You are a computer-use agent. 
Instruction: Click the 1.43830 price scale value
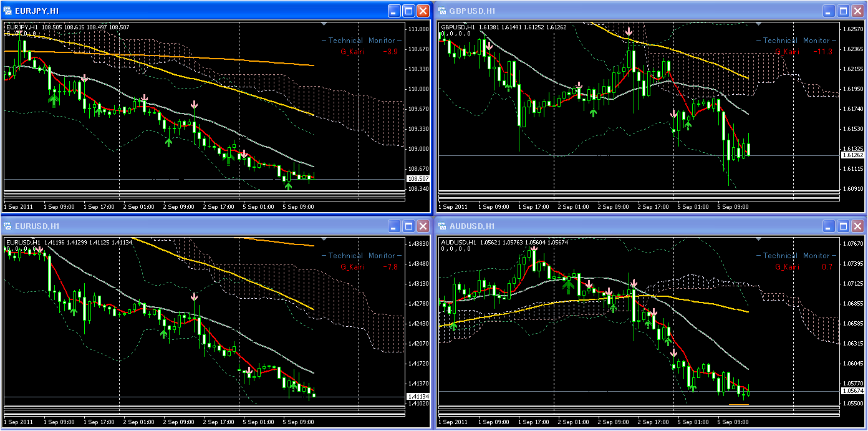point(418,244)
